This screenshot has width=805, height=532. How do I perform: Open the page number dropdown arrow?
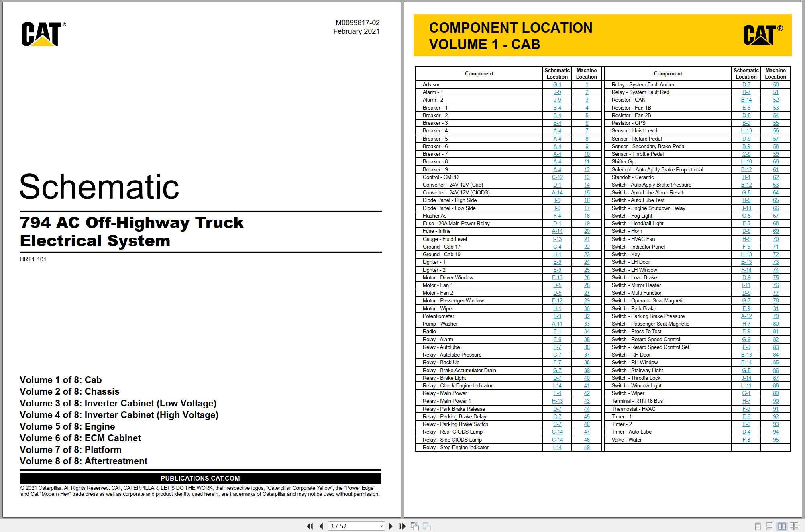pyautogui.click(x=381, y=526)
